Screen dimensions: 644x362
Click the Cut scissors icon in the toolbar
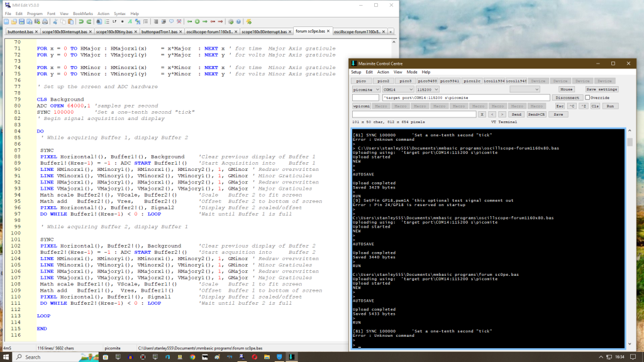pos(55,21)
